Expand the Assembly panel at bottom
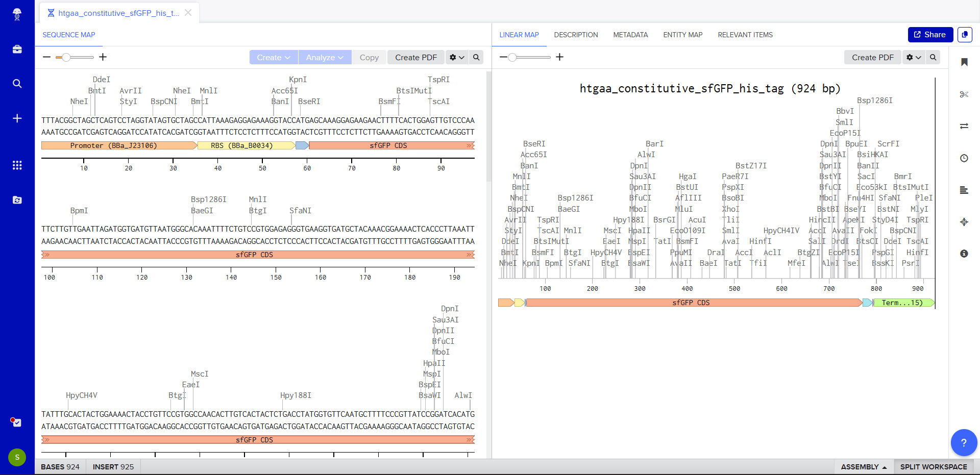This screenshot has width=980, height=475. pos(864,467)
